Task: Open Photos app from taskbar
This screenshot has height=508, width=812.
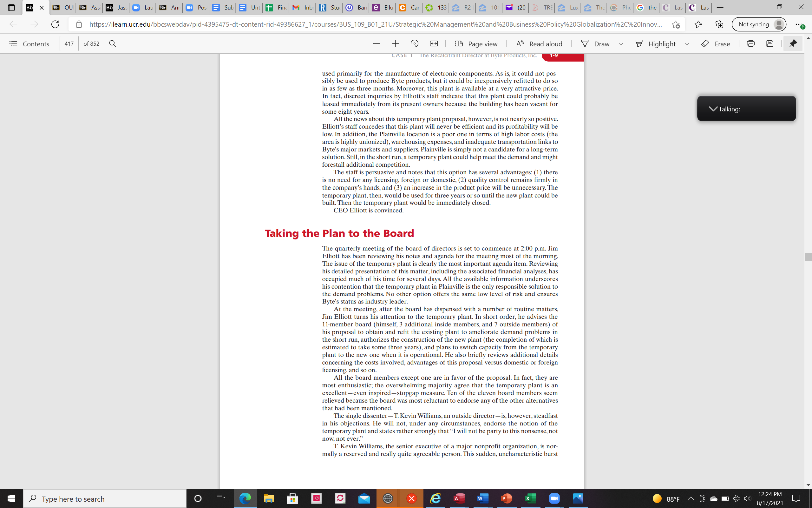Action: [578, 498]
